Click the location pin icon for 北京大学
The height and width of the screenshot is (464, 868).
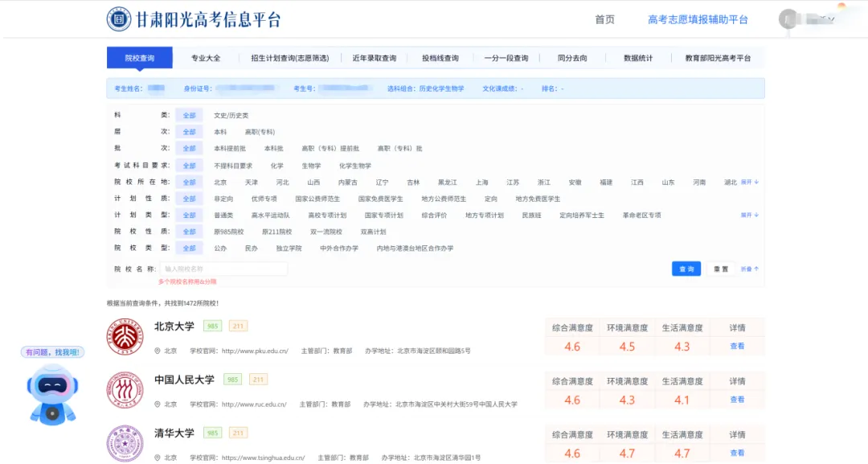158,351
